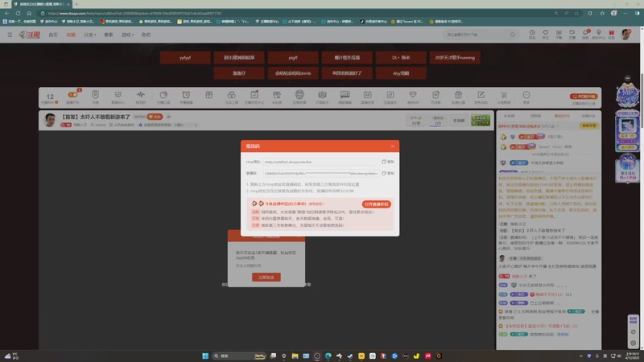
Task: Open the pencil edit icon in toolbar
Action: (481, 97)
